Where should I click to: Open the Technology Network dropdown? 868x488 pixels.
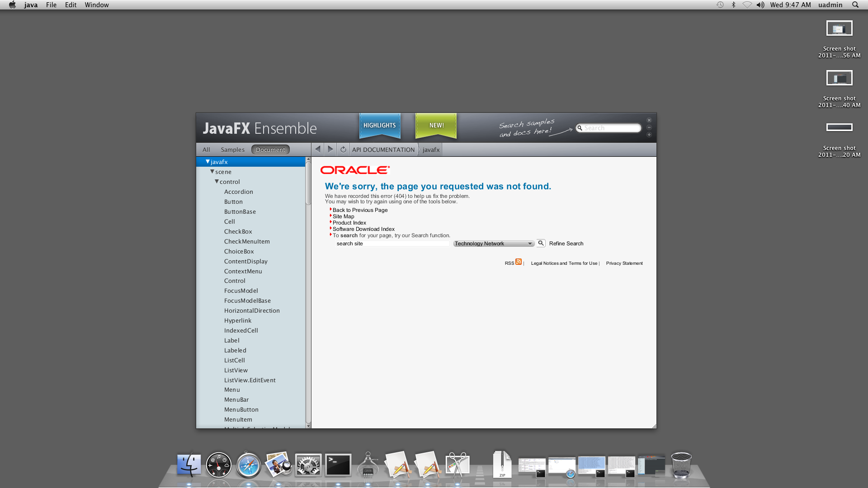coord(494,244)
